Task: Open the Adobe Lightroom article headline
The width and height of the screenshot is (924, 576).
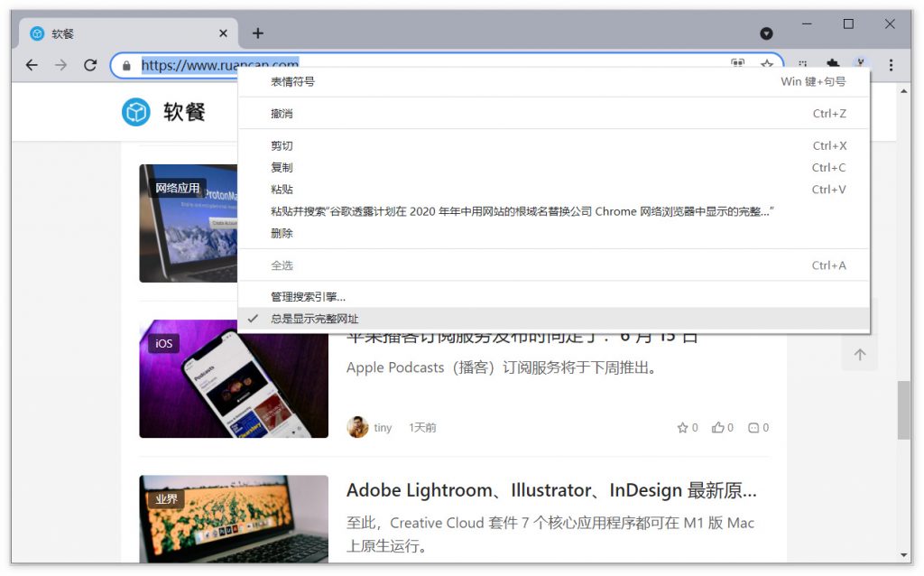Action: click(x=550, y=491)
